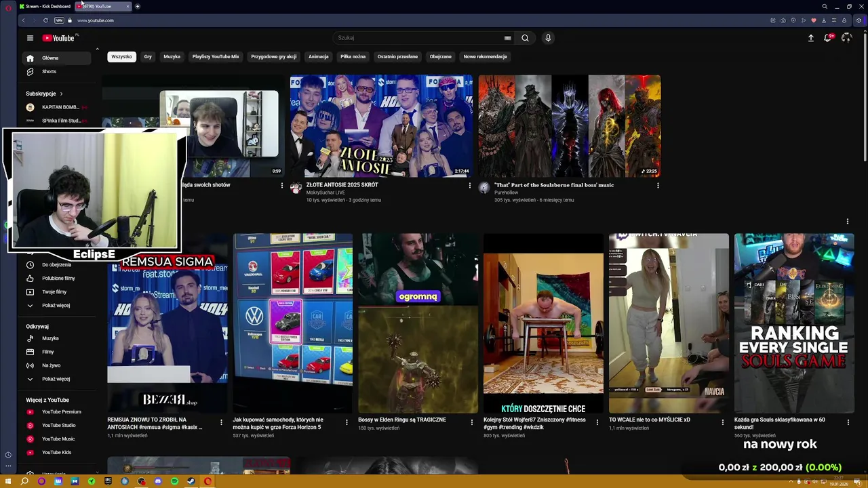This screenshot has width=868, height=488.
Task: Open the upload video icon
Action: pos(810,38)
